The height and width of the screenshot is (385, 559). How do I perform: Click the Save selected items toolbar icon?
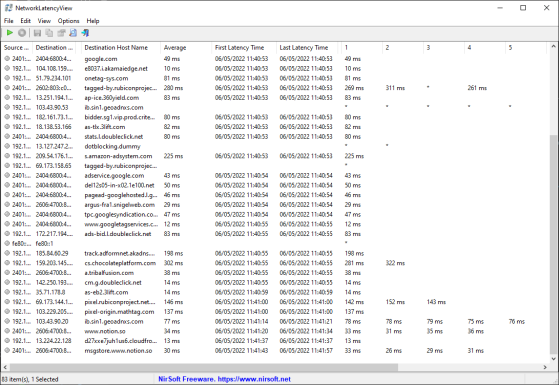pyautogui.click(x=37, y=33)
